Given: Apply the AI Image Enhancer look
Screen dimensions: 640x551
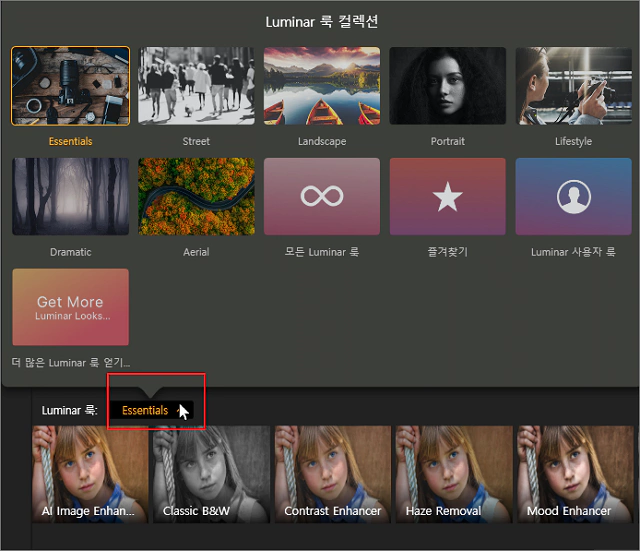Looking at the screenshot, I should (90, 474).
